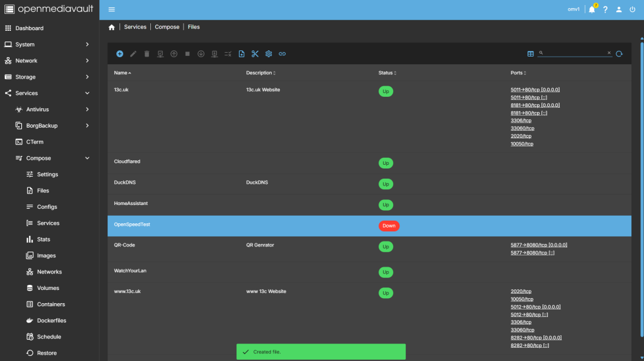This screenshot has height=361, width=644.
Task: Open Compose Containers in the sidebar
Action: 49,304
